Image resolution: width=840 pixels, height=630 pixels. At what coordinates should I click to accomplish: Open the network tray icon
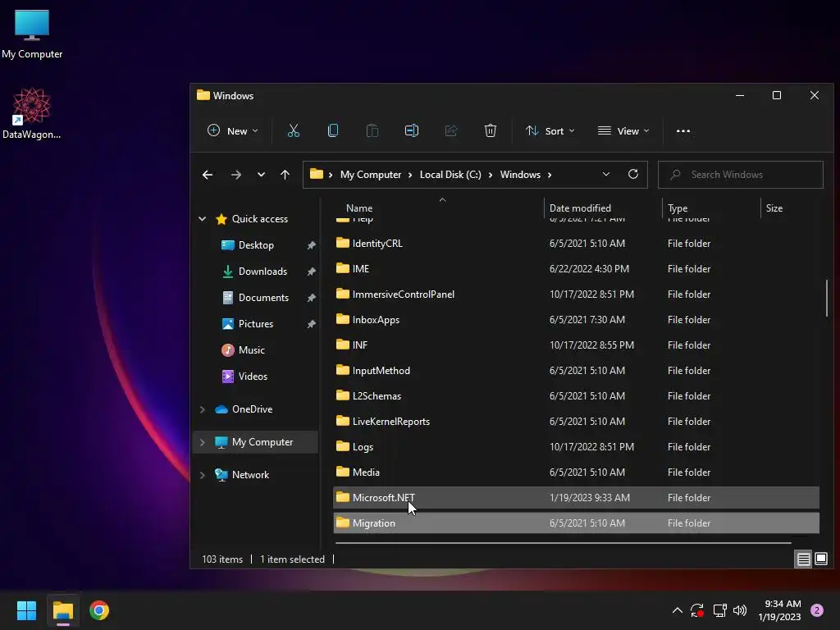[719, 610]
